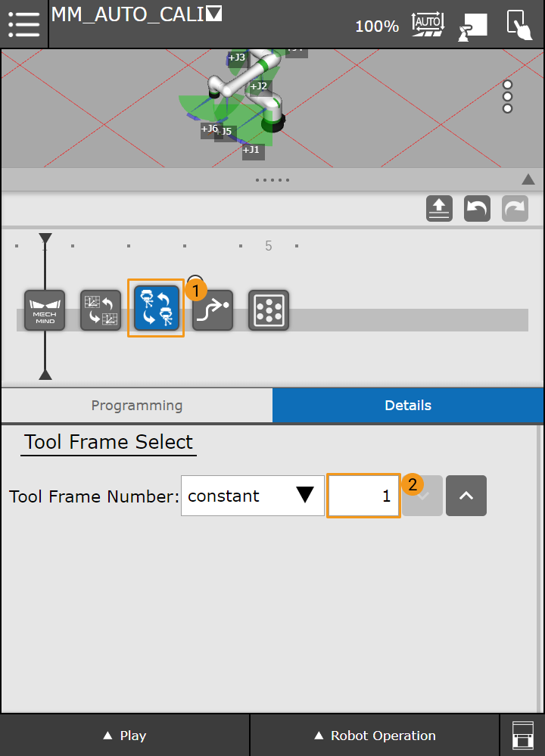Screen dimensions: 545x756
Task: Increase tool frame number with up arrow
Action: pos(466,496)
